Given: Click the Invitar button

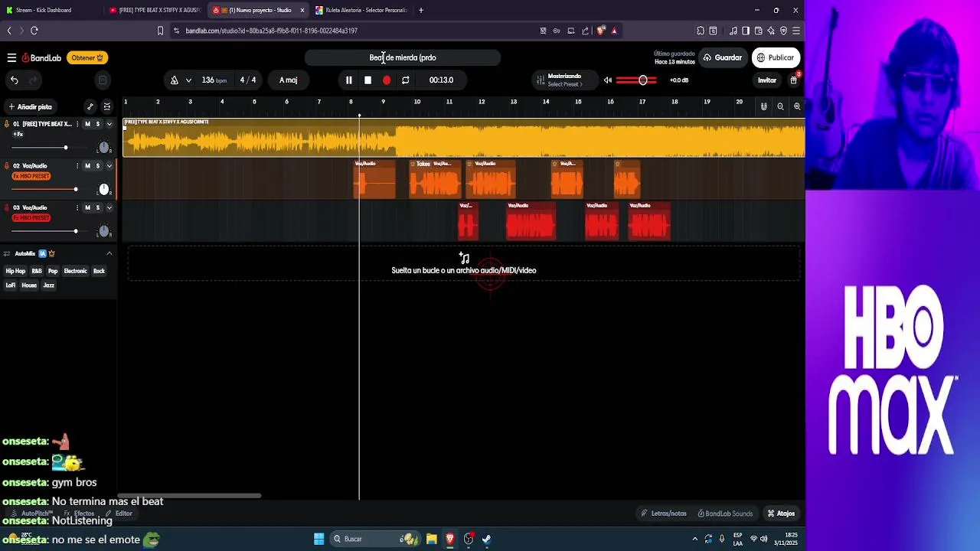Looking at the screenshot, I should coord(767,80).
